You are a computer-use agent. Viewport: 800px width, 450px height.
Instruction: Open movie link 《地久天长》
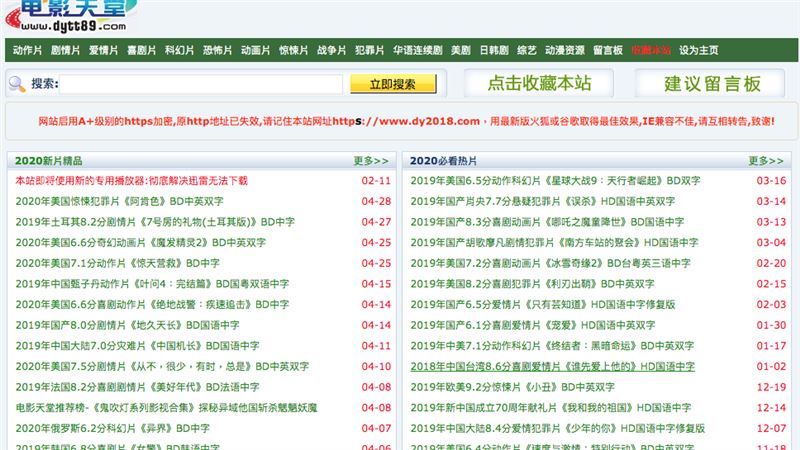(127, 325)
